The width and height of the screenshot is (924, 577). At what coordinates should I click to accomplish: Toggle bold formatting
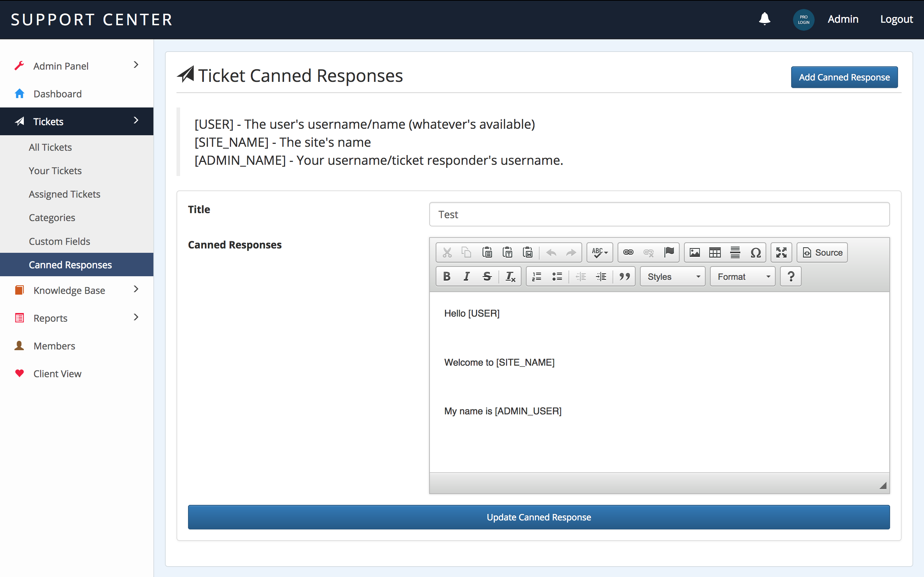coord(447,277)
